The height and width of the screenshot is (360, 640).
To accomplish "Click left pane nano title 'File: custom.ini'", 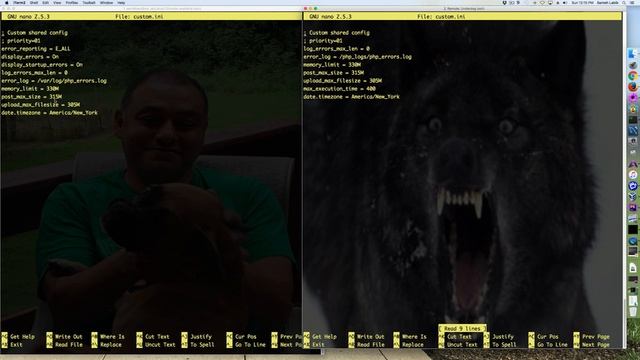I will pos(139,17).
